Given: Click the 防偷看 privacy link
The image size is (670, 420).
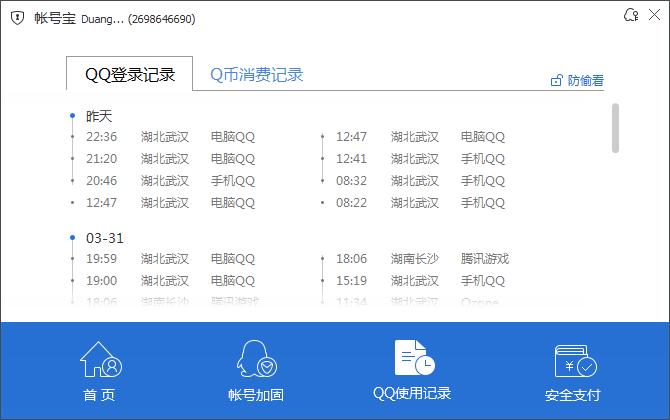Looking at the screenshot, I should coord(585,80).
